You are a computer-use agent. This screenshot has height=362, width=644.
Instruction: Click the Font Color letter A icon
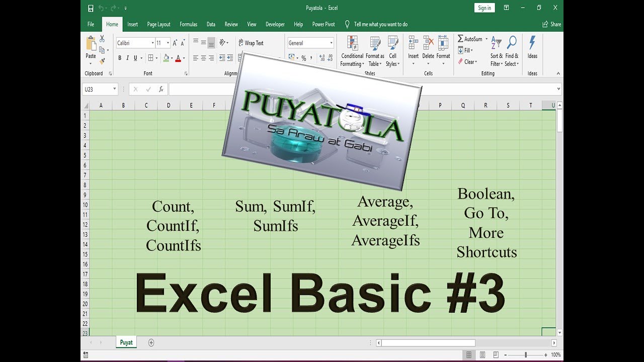click(178, 58)
